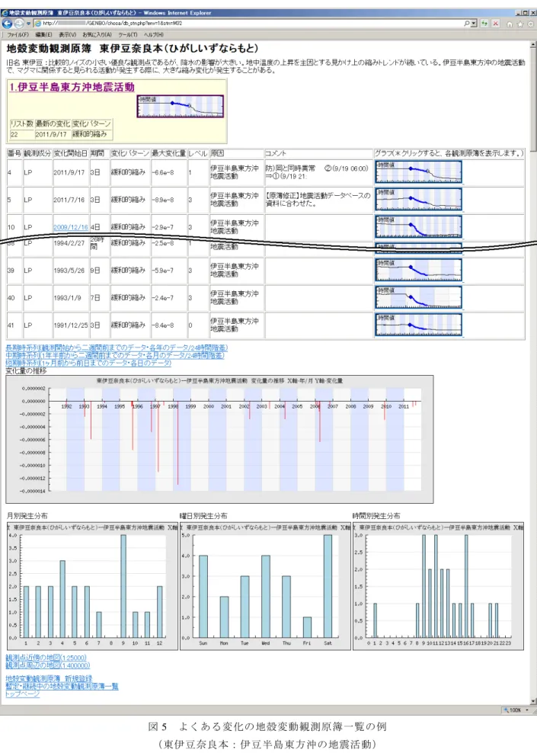Open the お気に入り(A) menu
Screen dimensions: 537x756
(97, 35)
